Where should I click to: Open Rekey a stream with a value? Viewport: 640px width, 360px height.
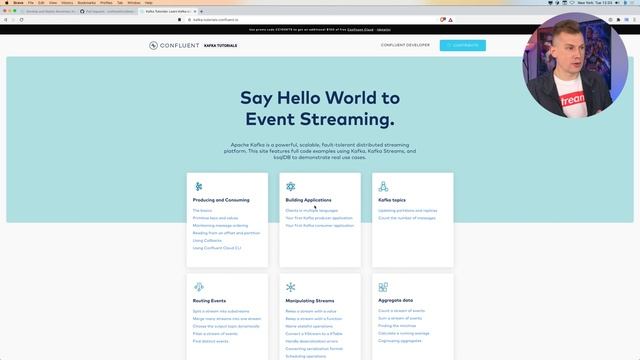click(311, 311)
